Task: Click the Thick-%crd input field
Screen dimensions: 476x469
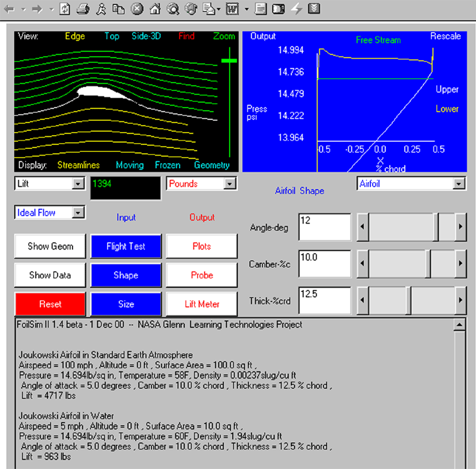Action: [325, 301]
